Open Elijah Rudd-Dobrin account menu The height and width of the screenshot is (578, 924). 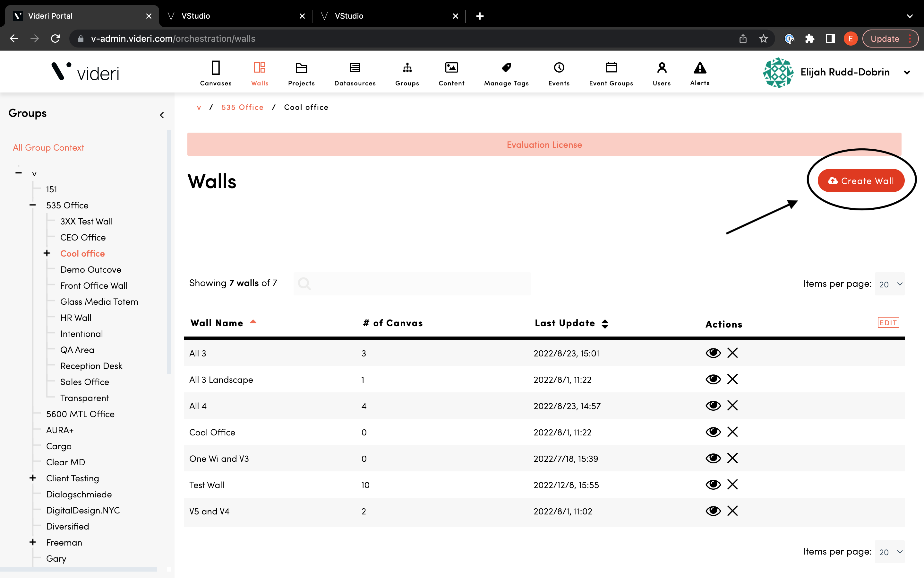(x=907, y=72)
